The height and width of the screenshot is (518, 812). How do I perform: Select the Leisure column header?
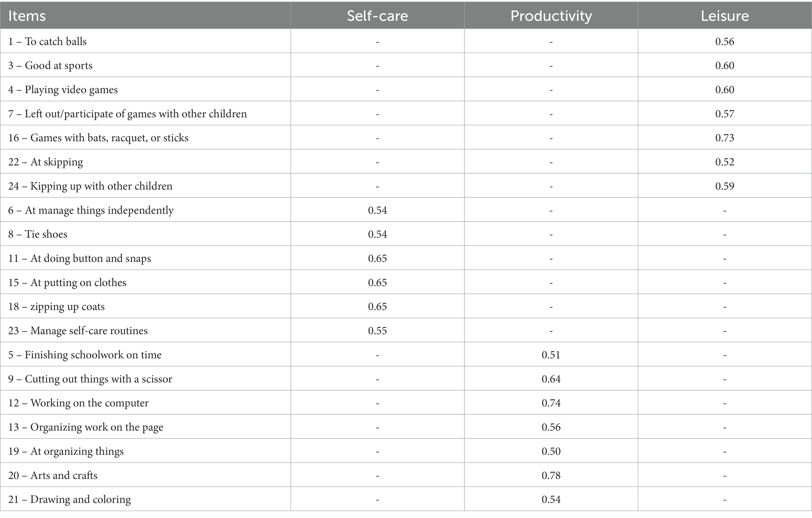click(x=725, y=16)
